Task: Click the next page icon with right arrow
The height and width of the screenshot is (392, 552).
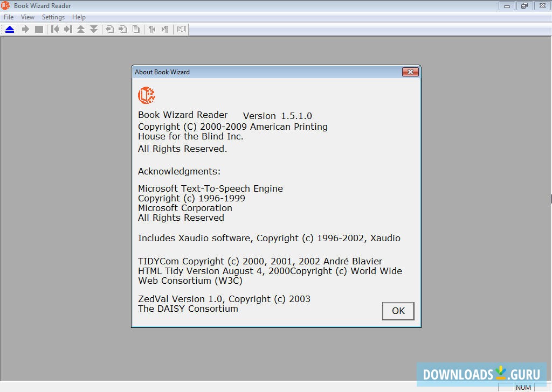Action: [123, 30]
